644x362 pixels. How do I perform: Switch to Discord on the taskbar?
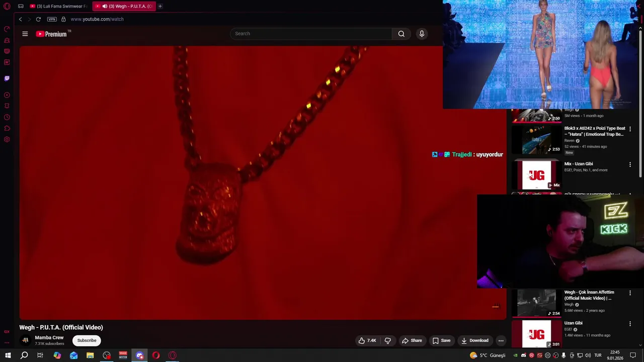click(140, 355)
